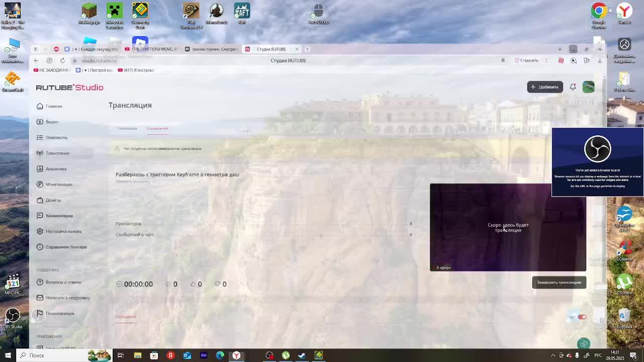644x362 pixels.
Task: Open CCleaner desktop shortcut
Action: pos(624,250)
